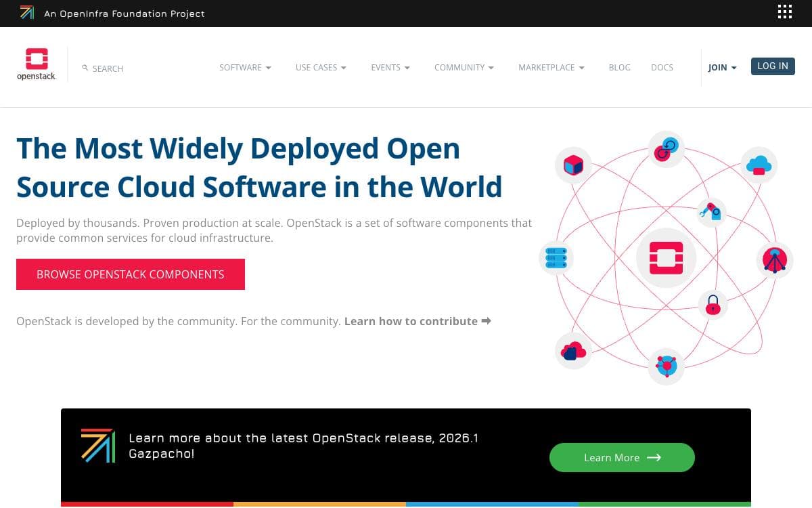Screen dimensions: 812x508
Task: Open the Blog page
Action: 619,67
